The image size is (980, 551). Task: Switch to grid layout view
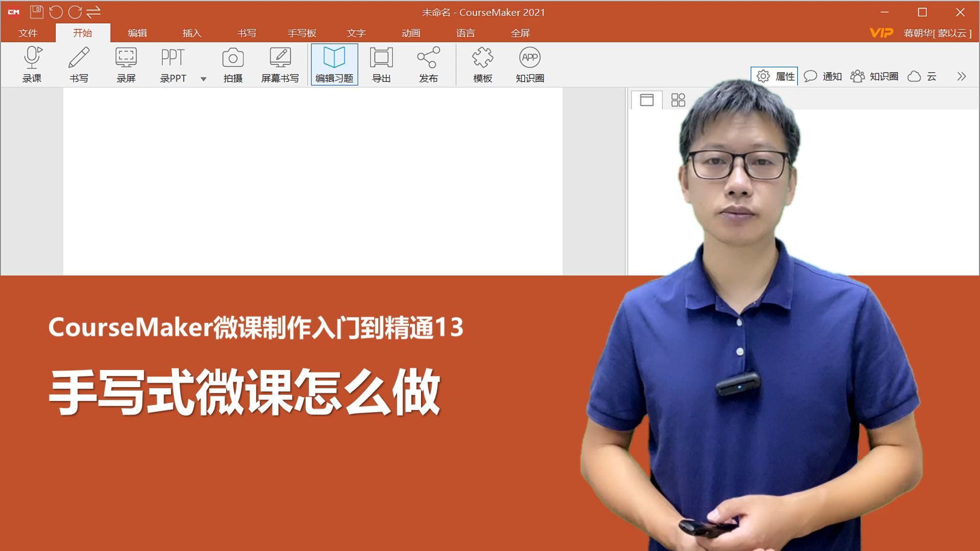(x=678, y=100)
